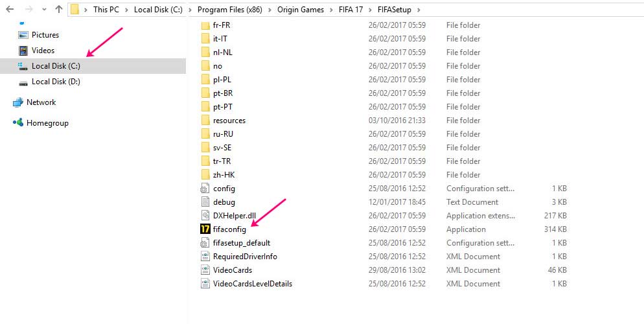The width and height of the screenshot is (644, 324).
Task: Click the 314 KB size value
Action: [x=555, y=229]
